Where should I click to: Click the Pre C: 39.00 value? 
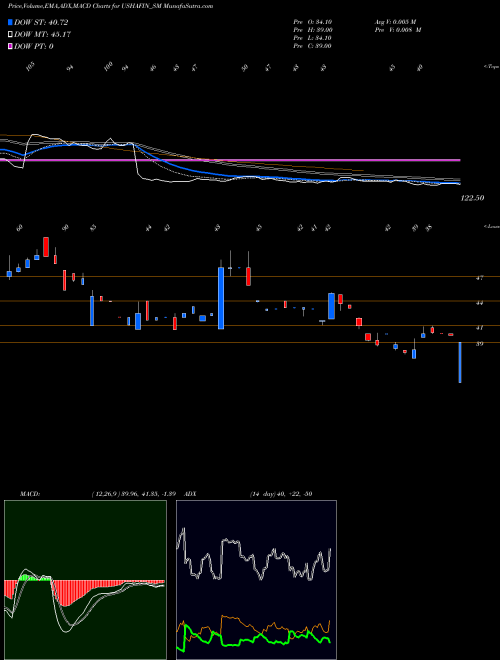[313, 46]
